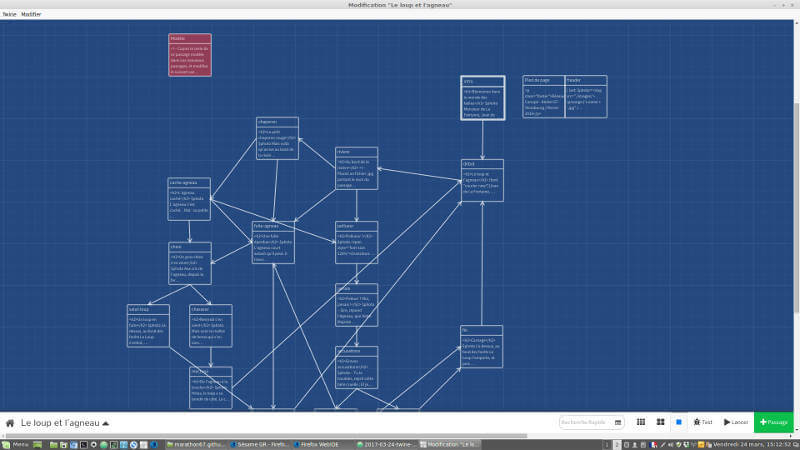800x450 pixels.
Task: Select the 'fin' passage
Action: pyautogui.click(x=482, y=347)
